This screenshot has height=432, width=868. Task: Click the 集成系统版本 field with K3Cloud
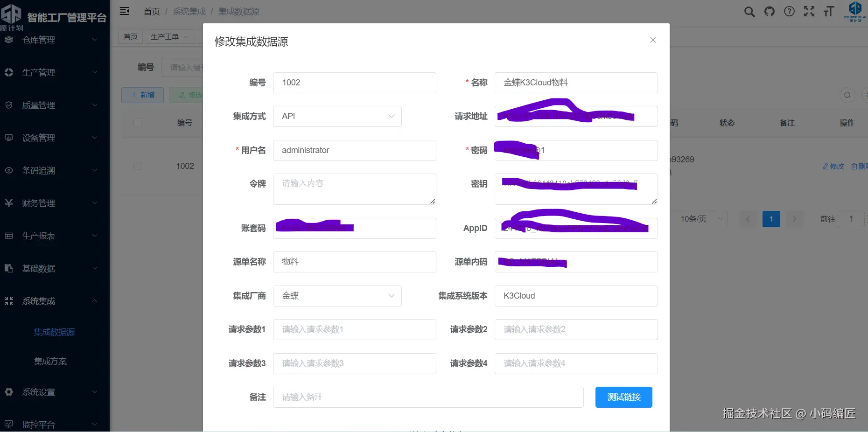click(576, 296)
